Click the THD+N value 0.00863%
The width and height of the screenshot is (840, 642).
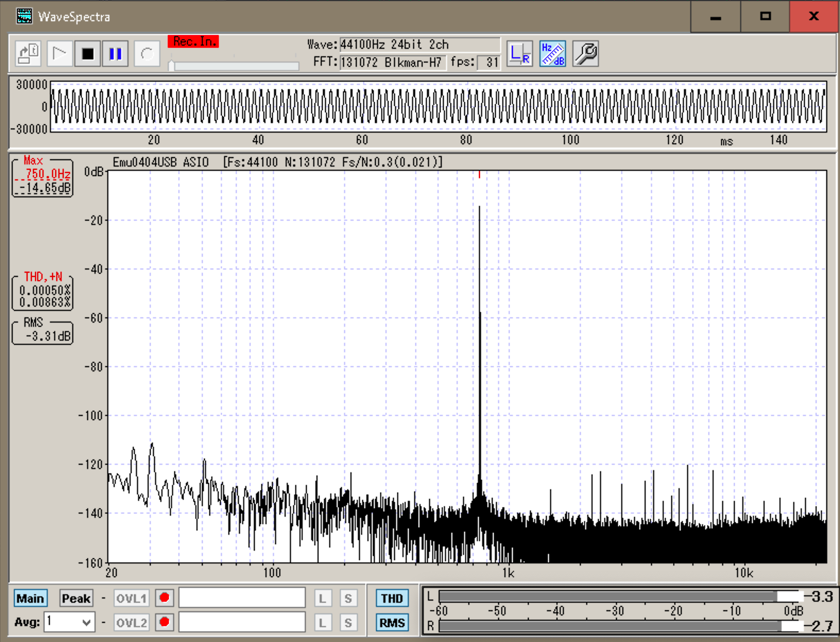tap(45, 302)
